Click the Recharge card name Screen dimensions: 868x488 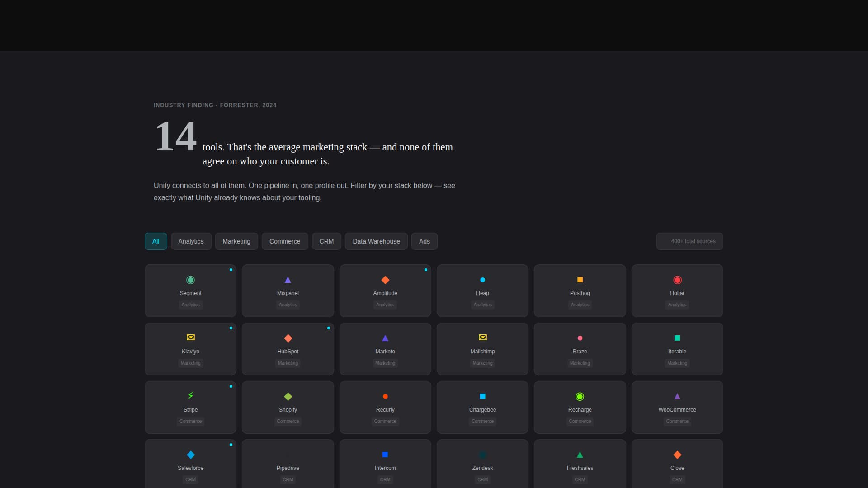click(580, 410)
